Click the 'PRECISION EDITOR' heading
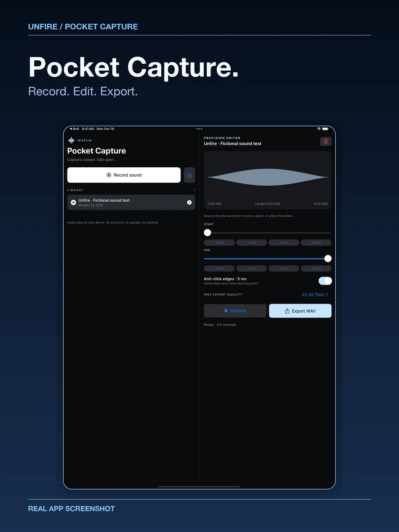 tap(222, 138)
